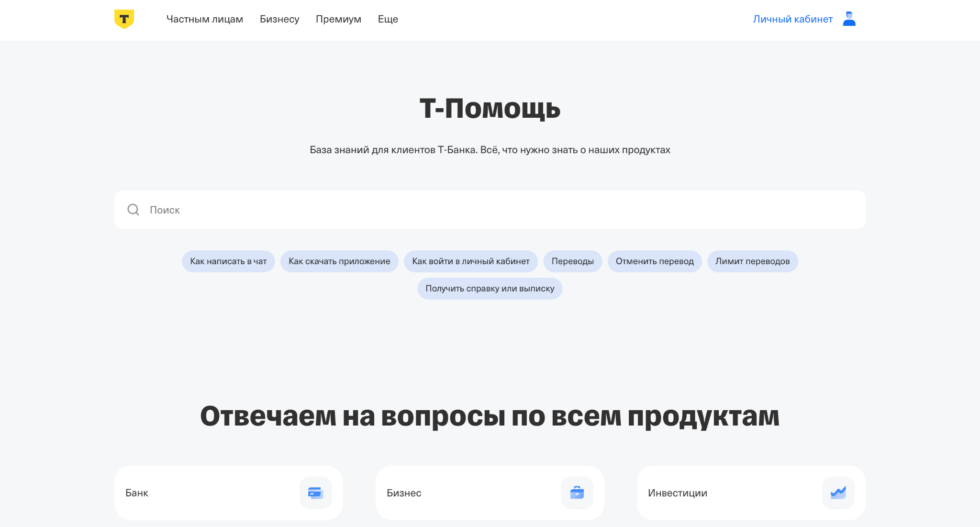Click the briefcase icon on Бизнес card

pos(577,493)
